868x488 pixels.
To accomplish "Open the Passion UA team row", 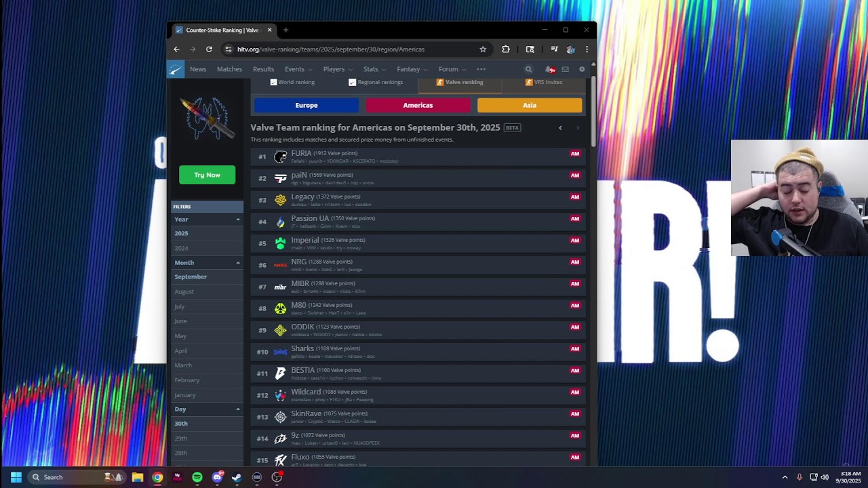I will (x=418, y=222).
